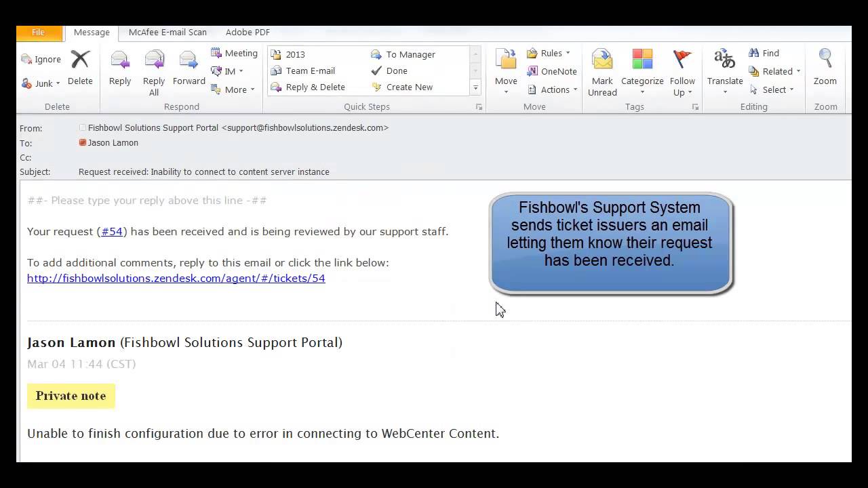Open the Adobe PDF tab
Image resolution: width=868 pixels, height=488 pixels.
click(248, 33)
